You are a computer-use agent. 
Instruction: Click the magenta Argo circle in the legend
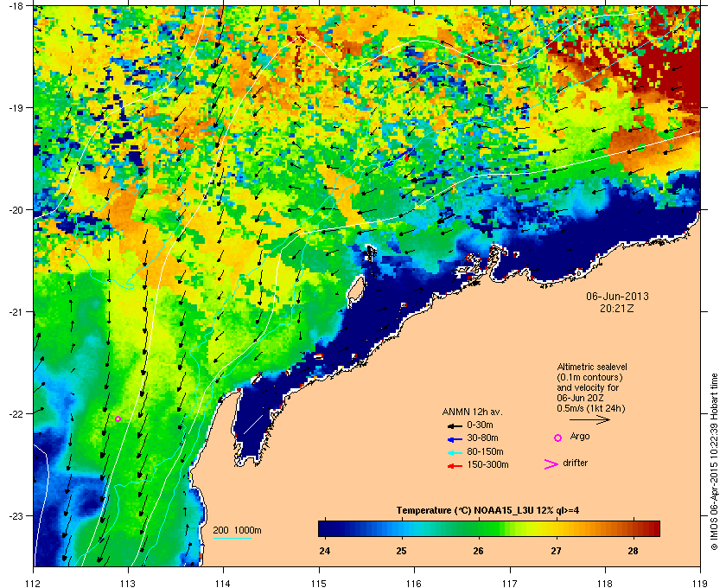click(558, 438)
